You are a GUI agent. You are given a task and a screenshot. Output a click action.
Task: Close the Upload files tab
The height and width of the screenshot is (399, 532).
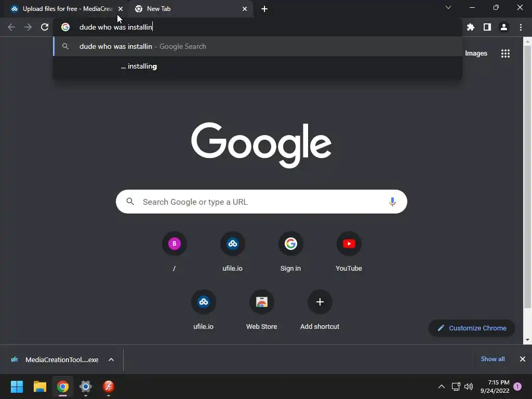click(121, 9)
